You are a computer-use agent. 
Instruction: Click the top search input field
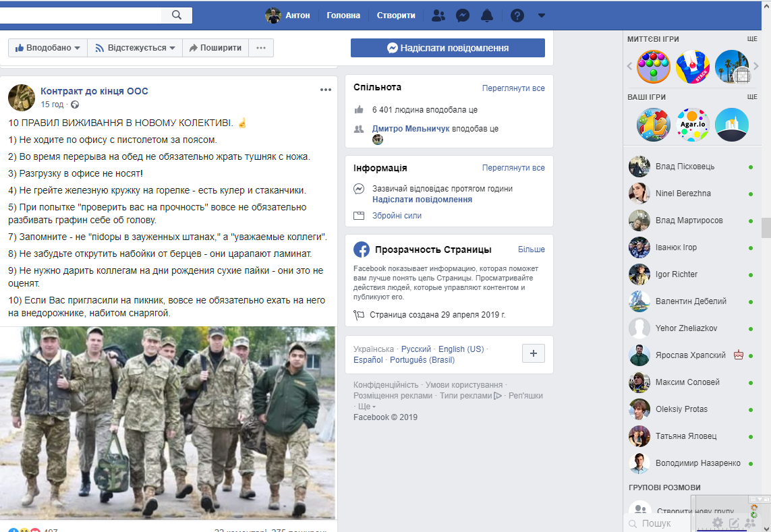[x=80, y=16]
